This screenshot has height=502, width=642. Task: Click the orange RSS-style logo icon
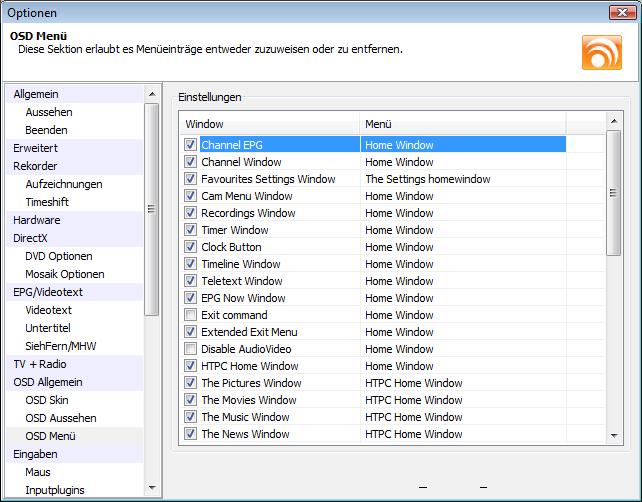pos(601,52)
